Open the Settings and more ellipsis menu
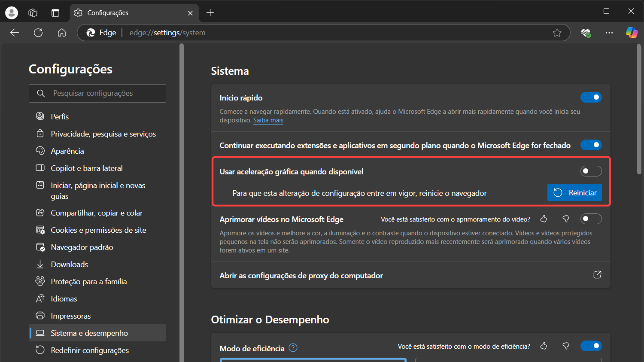Screen dimensions: 644x362 point(609,33)
